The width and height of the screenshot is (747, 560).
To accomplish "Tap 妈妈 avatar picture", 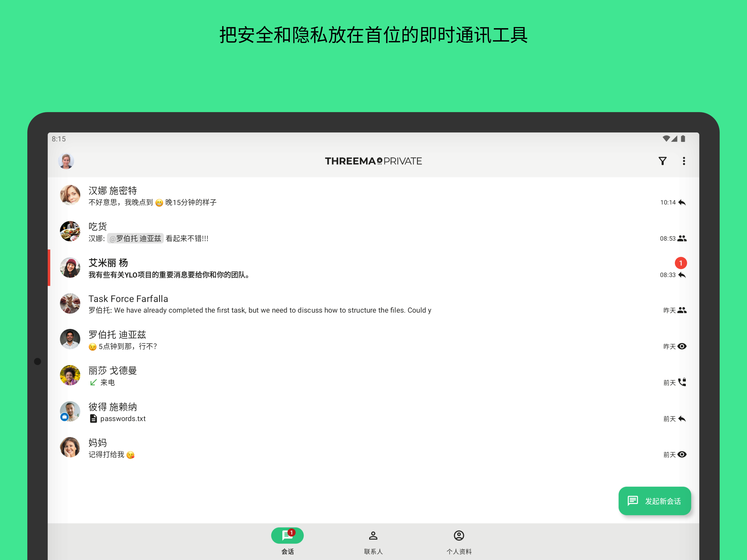I will pos(70,447).
